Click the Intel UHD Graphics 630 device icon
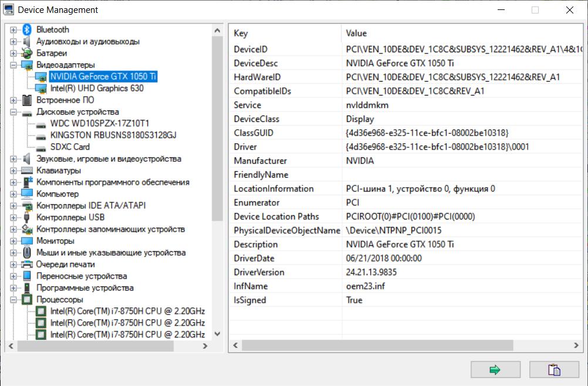This screenshot has height=386, width=588. [x=41, y=89]
